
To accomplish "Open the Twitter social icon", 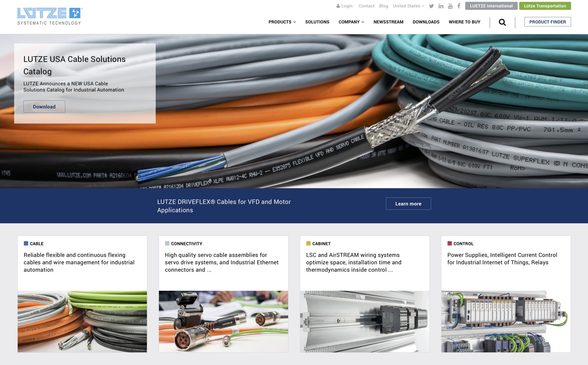I will pos(431,6).
